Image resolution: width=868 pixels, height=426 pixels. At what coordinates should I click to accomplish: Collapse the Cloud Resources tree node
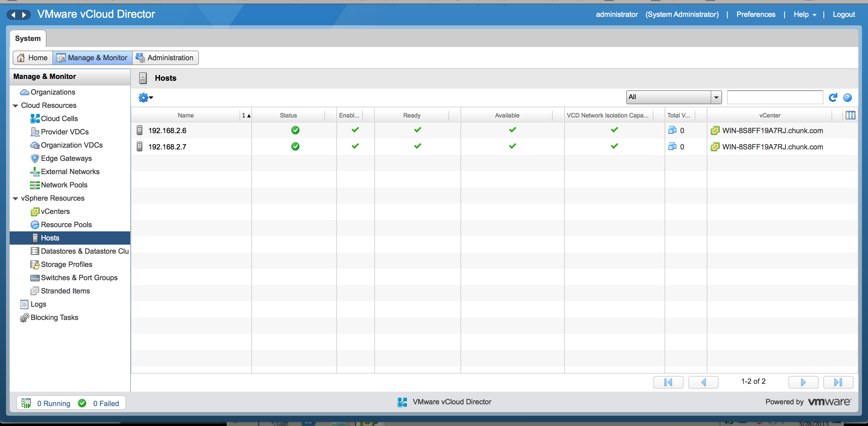pyautogui.click(x=15, y=106)
